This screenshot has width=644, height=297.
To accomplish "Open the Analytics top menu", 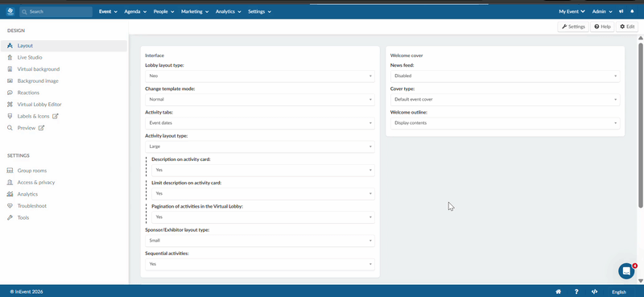I will (228, 11).
